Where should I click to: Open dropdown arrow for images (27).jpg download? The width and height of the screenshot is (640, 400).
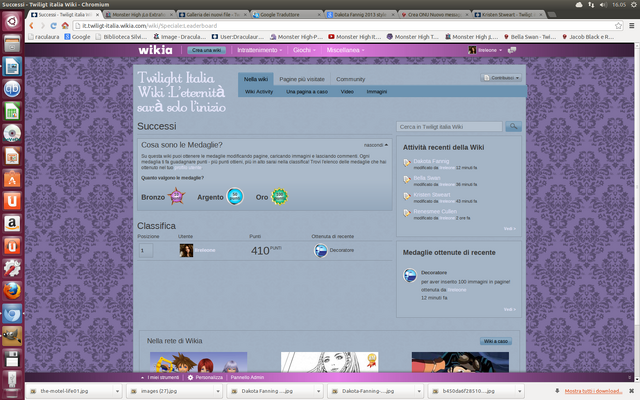[218, 391]
